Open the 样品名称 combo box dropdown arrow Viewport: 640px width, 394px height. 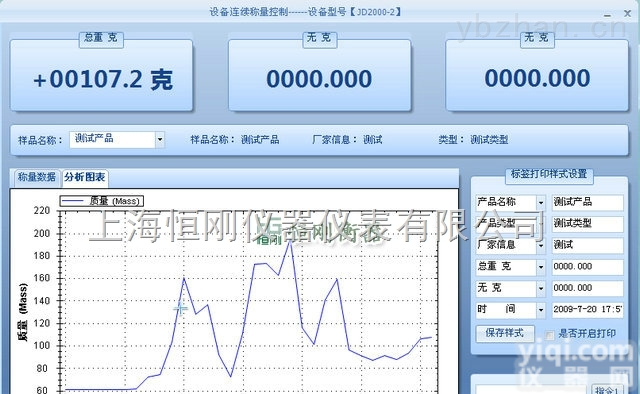pyautogui.click(x=160, y=140)
